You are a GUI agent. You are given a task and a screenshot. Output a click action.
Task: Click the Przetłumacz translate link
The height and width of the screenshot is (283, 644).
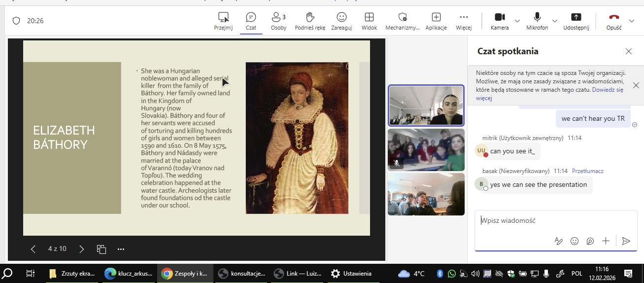coord(587,171)
